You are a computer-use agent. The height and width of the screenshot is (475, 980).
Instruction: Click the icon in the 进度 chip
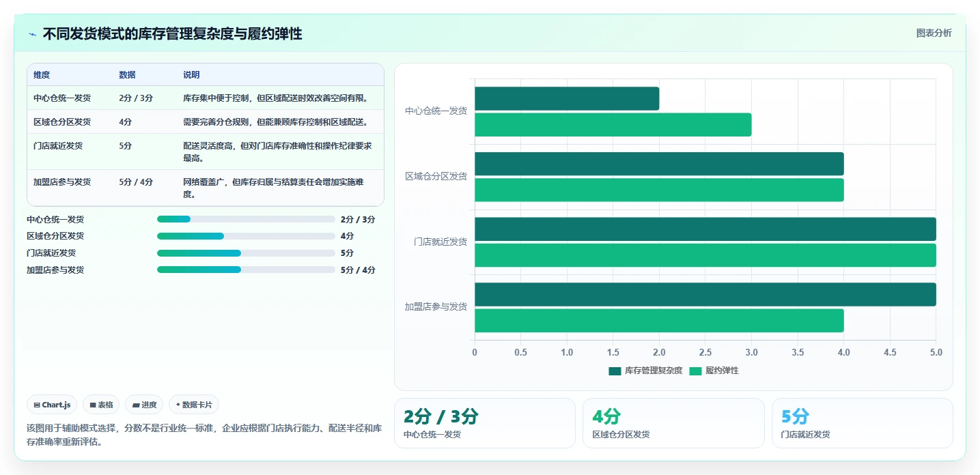click(136, 405)
